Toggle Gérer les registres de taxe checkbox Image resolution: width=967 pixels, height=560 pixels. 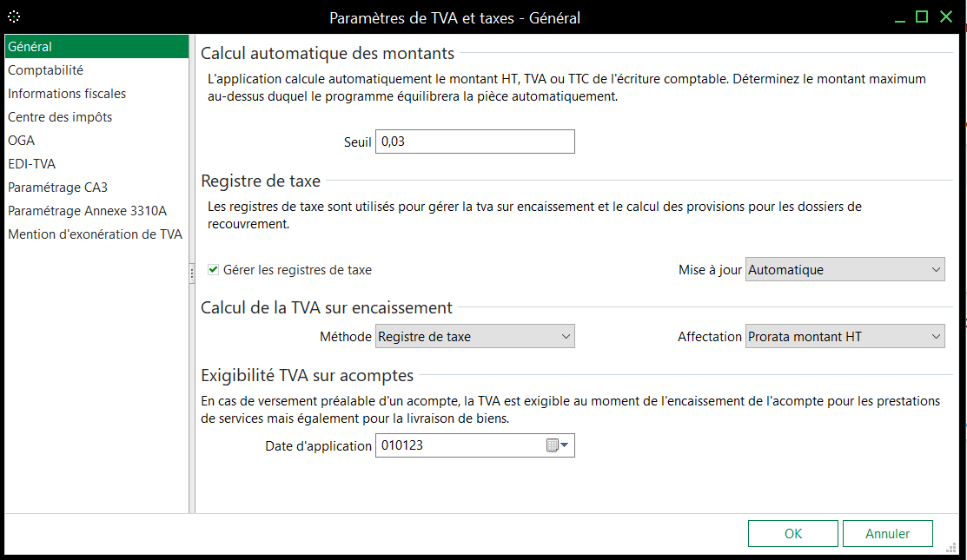point(213,270)
